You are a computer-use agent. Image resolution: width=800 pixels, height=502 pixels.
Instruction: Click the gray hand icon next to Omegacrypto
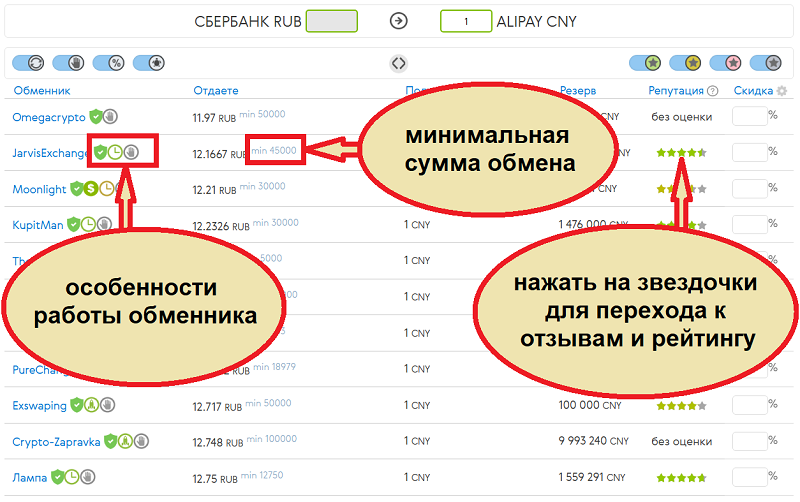(110, 117)
